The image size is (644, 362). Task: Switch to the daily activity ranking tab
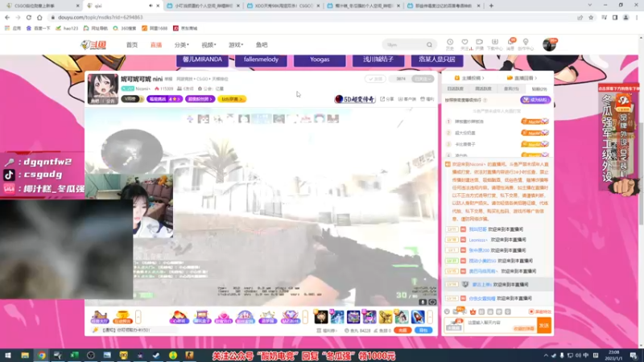click(455, 88)
